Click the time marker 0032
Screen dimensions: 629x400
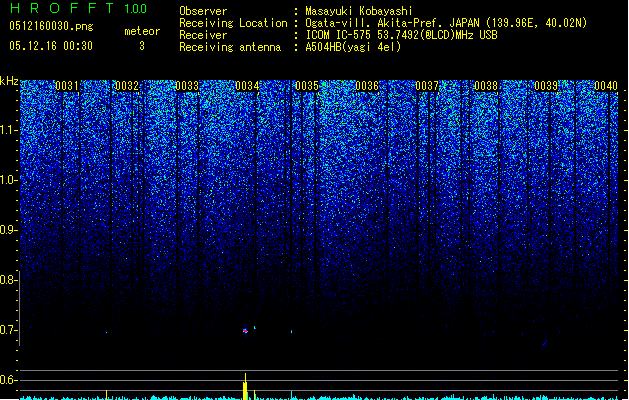tap(127, 86)
